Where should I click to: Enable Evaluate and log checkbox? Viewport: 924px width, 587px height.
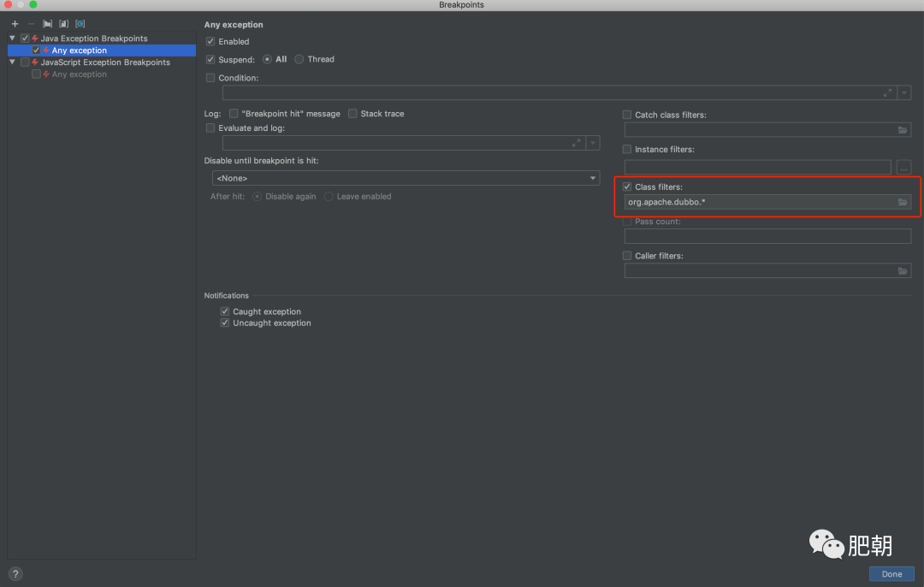[x=210, y=127]
